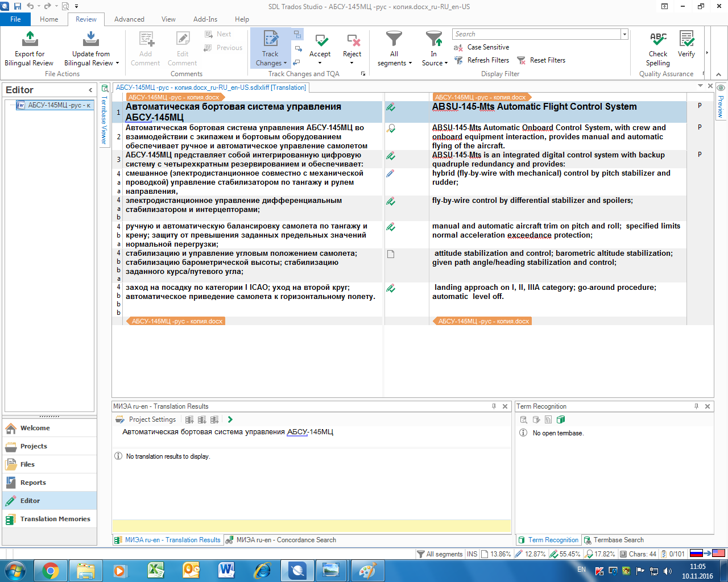728x582 pixels.
Task: Click the small next-change icon beside Track Changes
Action: pos(298,48)
